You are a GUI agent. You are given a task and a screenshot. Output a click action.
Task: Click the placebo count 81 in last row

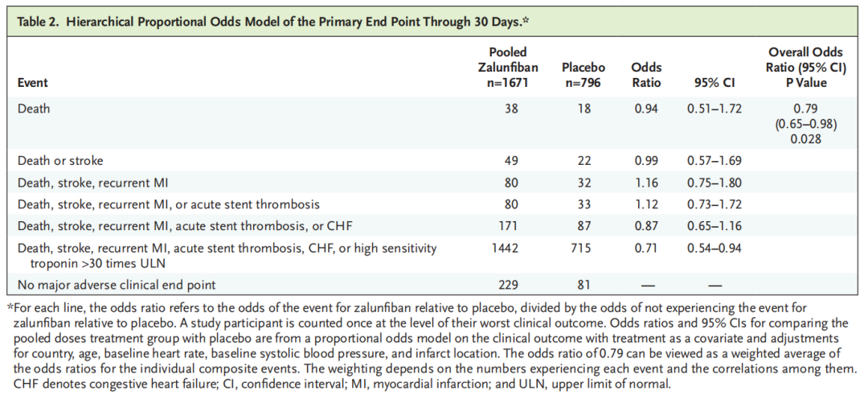point(583,284)
